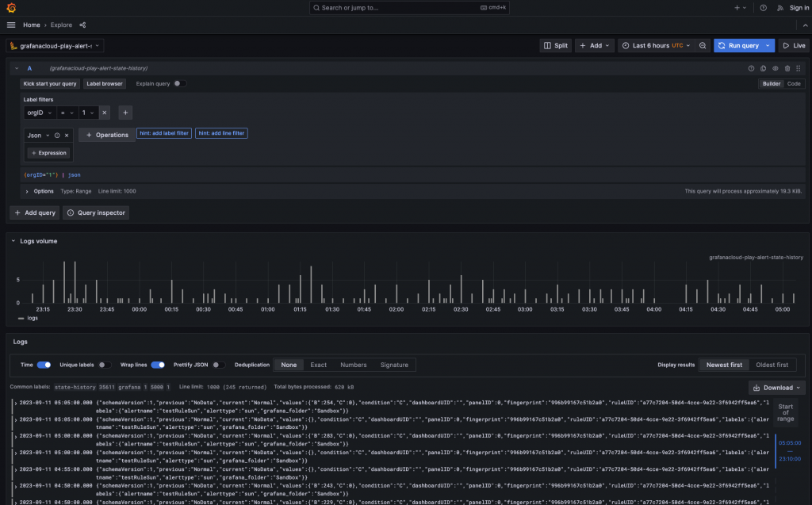
Task: Collapse the Logs volume panel
Action: click(x=13, y=241)
